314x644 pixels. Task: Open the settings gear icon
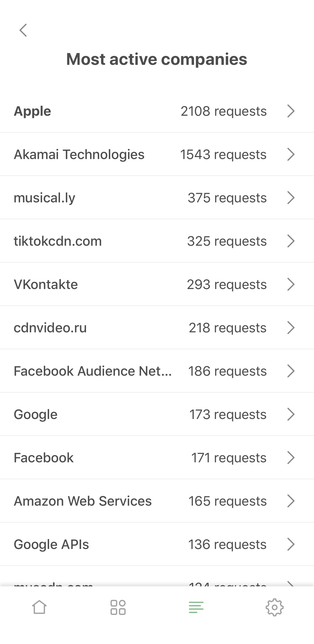point(275,607)
